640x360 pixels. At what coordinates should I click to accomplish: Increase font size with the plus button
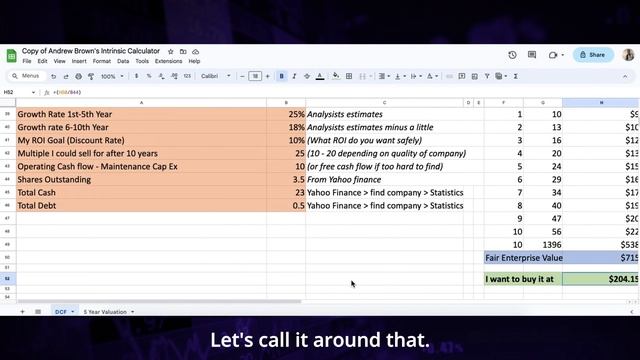pos(268,76)
